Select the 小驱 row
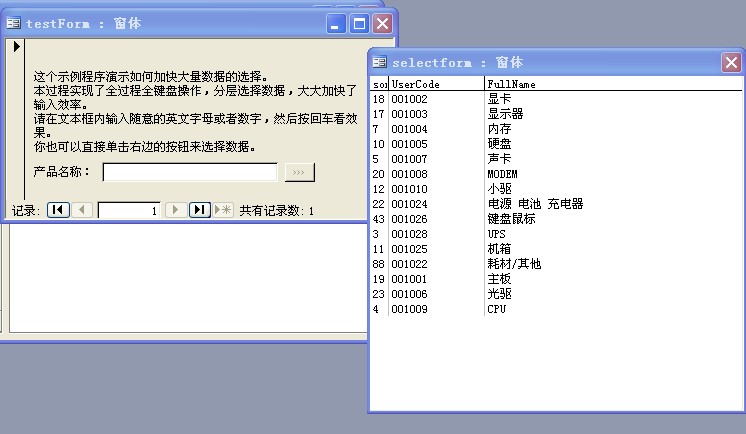Screen dimensions: 746x434 [x=557, y=189]
